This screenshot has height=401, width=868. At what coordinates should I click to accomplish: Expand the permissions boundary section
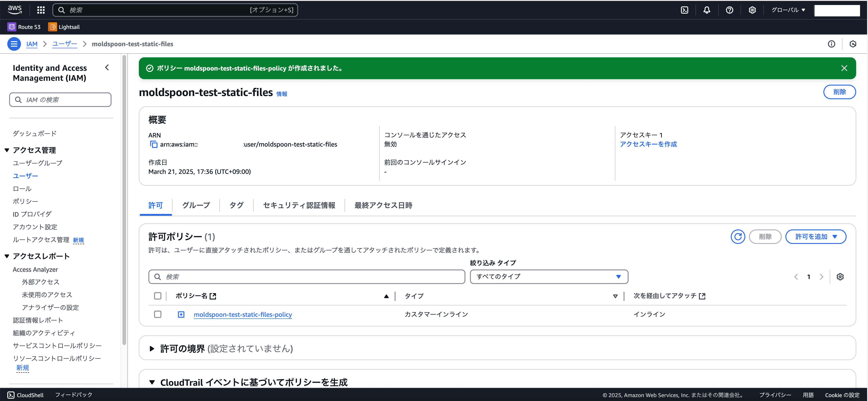152,348
